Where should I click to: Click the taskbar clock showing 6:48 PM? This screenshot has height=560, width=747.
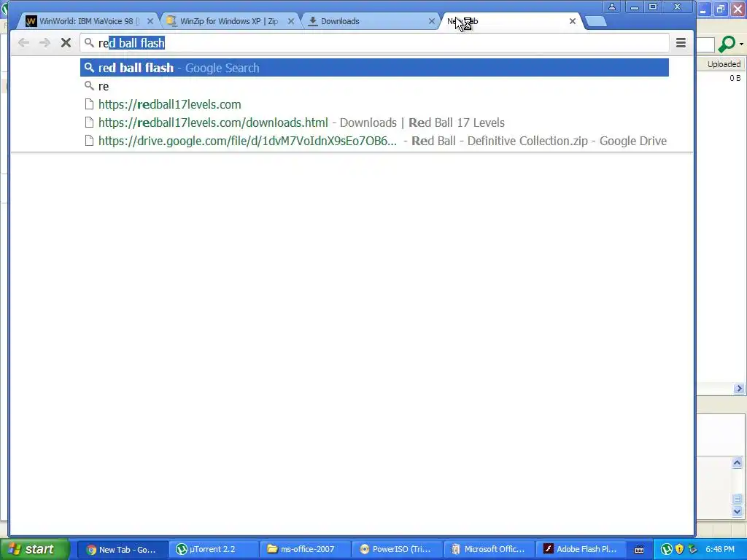pos(720,549)
